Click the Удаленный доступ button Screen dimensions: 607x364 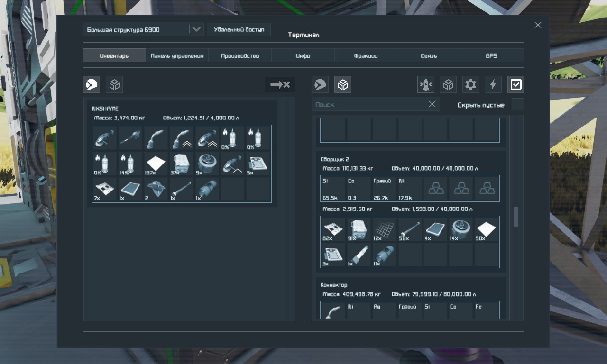tap(239, 29)
